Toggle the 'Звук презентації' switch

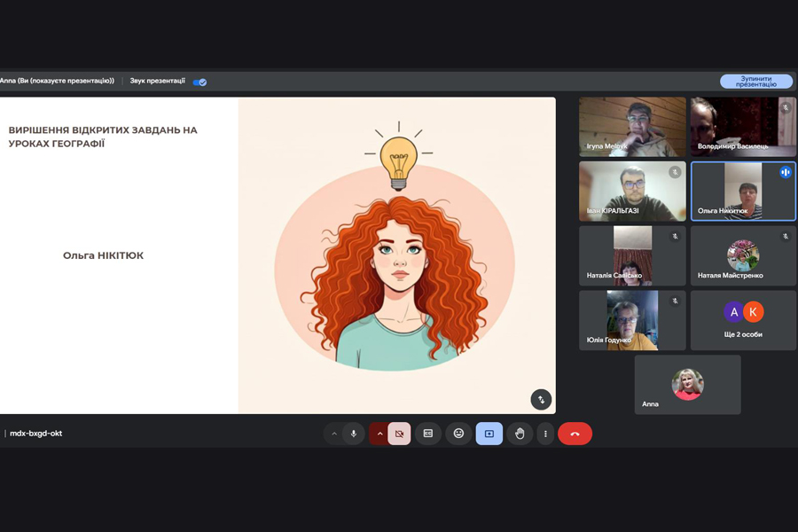200,82
